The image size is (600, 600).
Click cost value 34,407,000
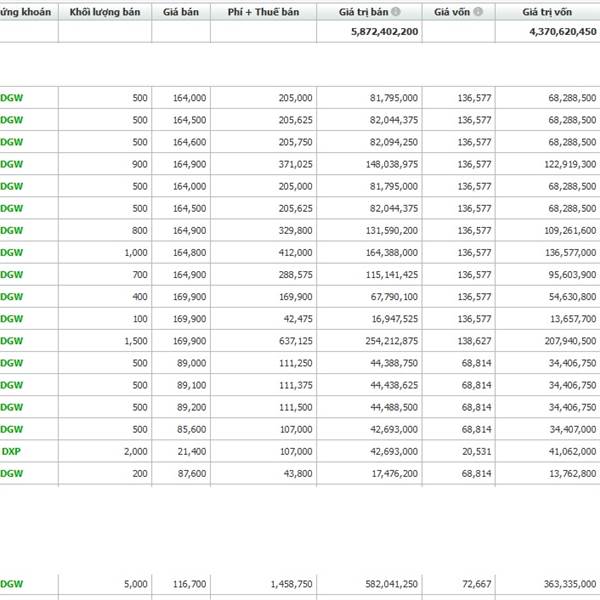coord(573,429)
